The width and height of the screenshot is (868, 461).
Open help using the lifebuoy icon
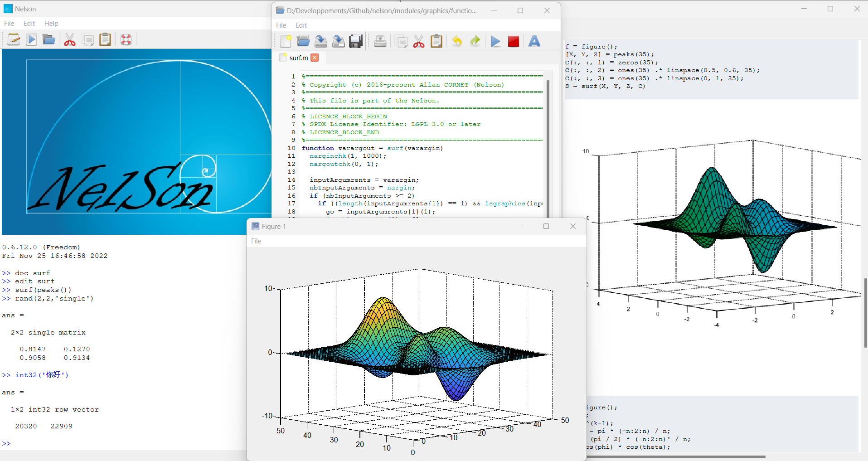(126, 40)
